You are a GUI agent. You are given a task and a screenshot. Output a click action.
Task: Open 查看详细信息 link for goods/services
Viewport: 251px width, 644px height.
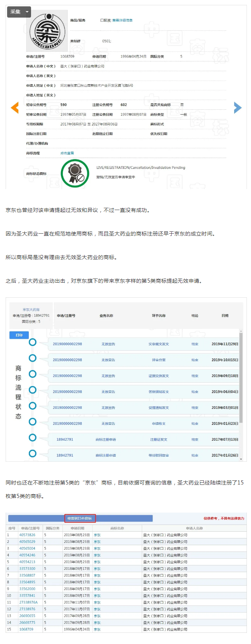122,20
